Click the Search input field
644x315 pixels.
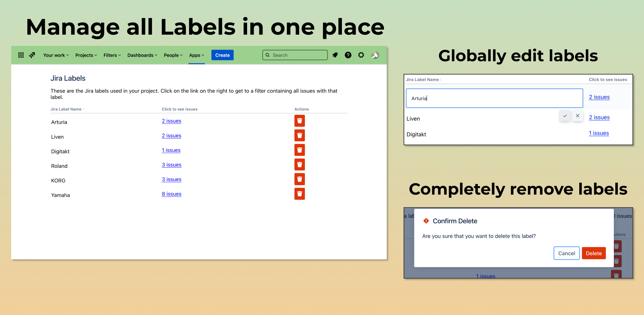pos(295,55)
